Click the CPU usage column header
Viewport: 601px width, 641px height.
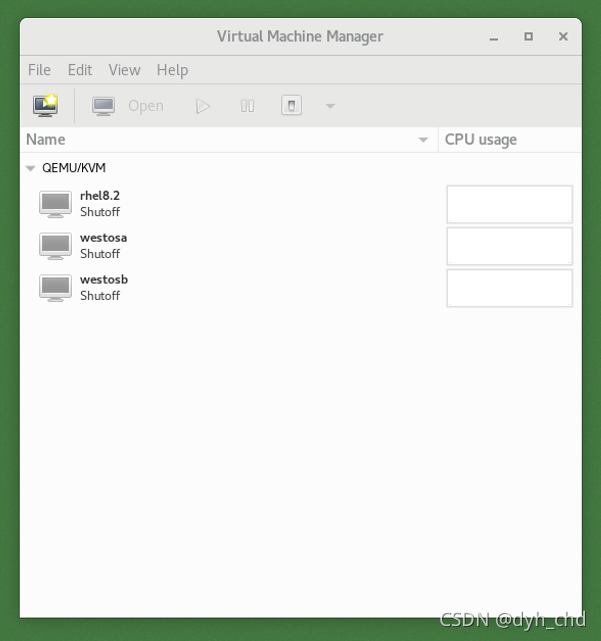[x=510, y=139]
